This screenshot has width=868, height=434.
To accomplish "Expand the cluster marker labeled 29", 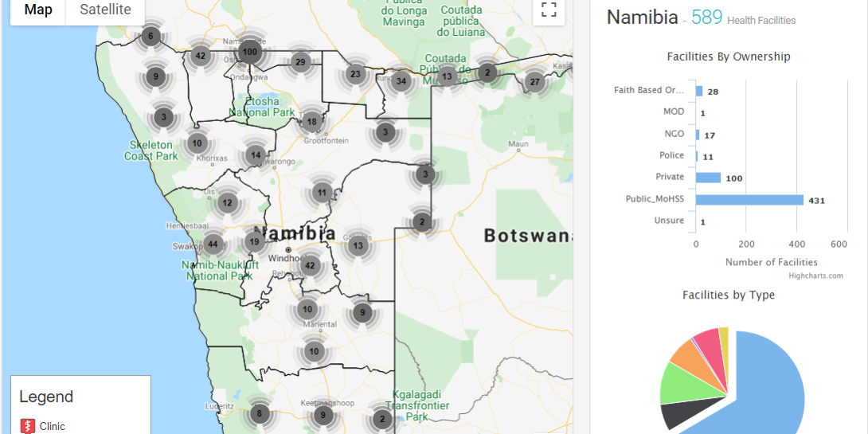I will [x=299, y=62].
